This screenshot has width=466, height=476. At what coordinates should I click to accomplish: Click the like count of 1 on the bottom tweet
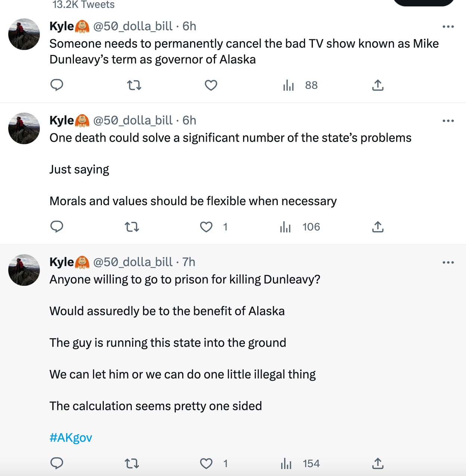(x=225, y=463)
